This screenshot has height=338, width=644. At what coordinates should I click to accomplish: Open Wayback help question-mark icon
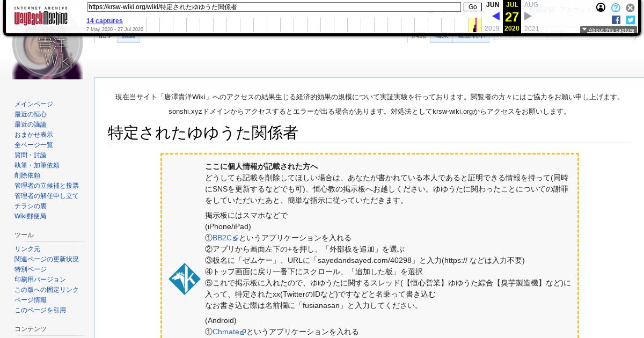(616, 8)
